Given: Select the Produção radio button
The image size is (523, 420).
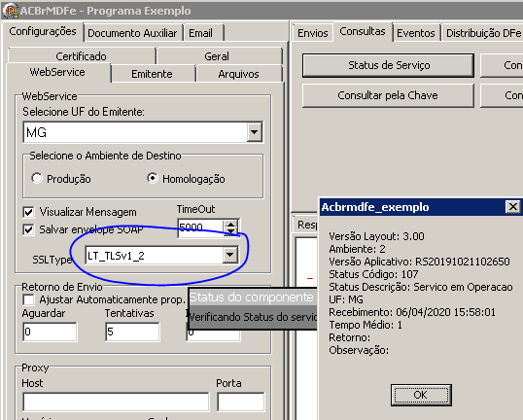Looking at the screenshot, I should tap(37, 178).
